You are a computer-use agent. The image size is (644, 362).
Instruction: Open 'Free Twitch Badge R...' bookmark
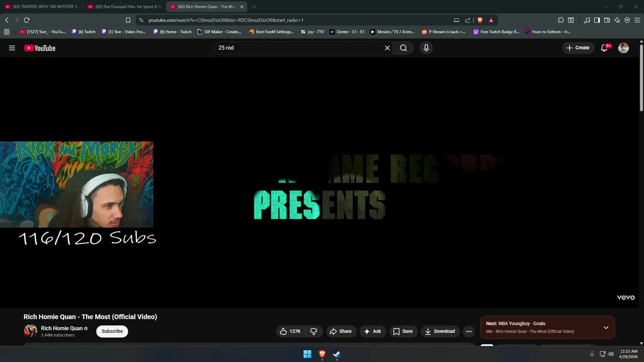(x=497, y=32)
